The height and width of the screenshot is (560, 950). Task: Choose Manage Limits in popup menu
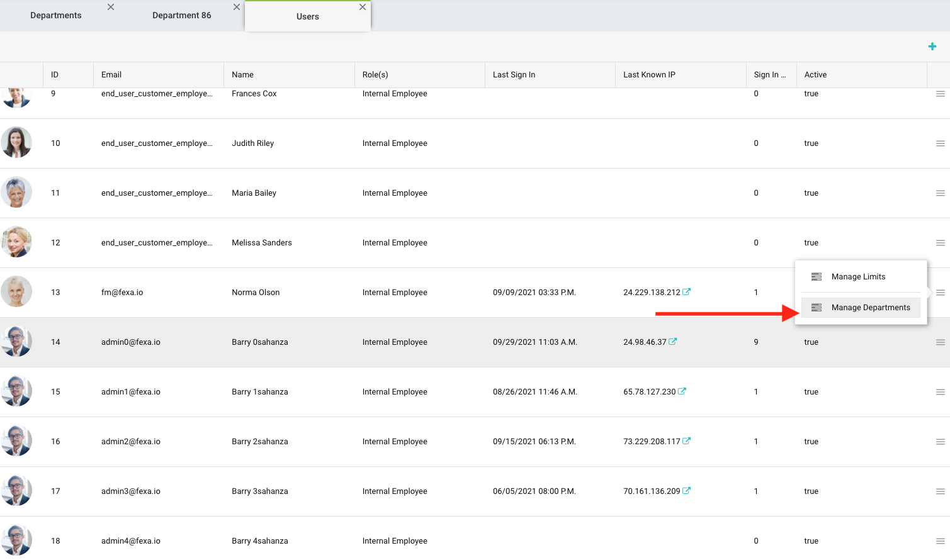[857, 277]
